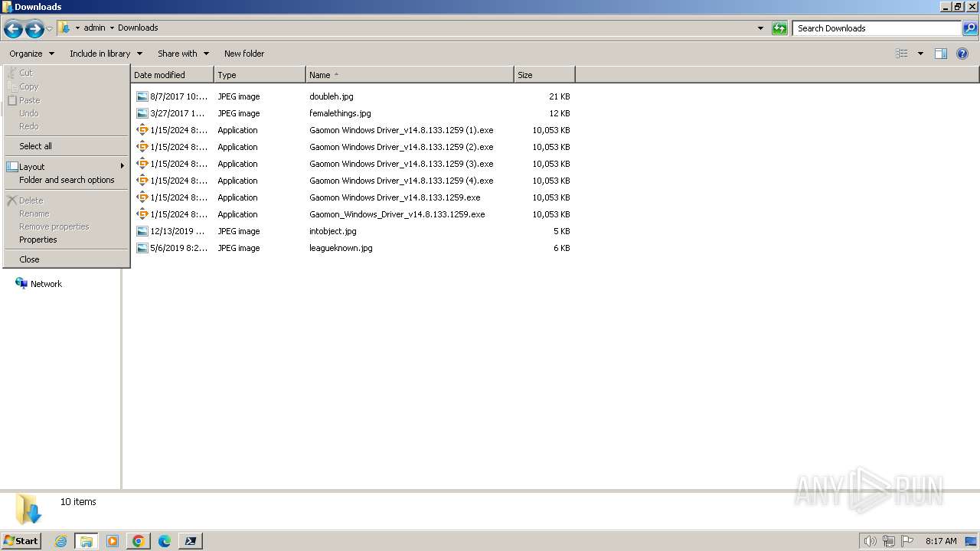This screenshot has height=551, width=980.
Task: Click the 5 KB size cell
Action: click(x=561, y=231)
